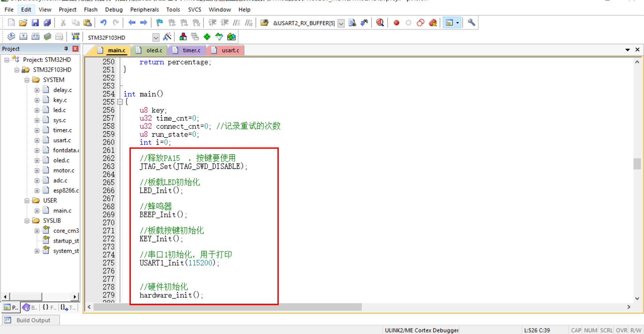Screen dimensions: 644x334
Task: Rebuild all target files icon
Action: coord(35,37)
